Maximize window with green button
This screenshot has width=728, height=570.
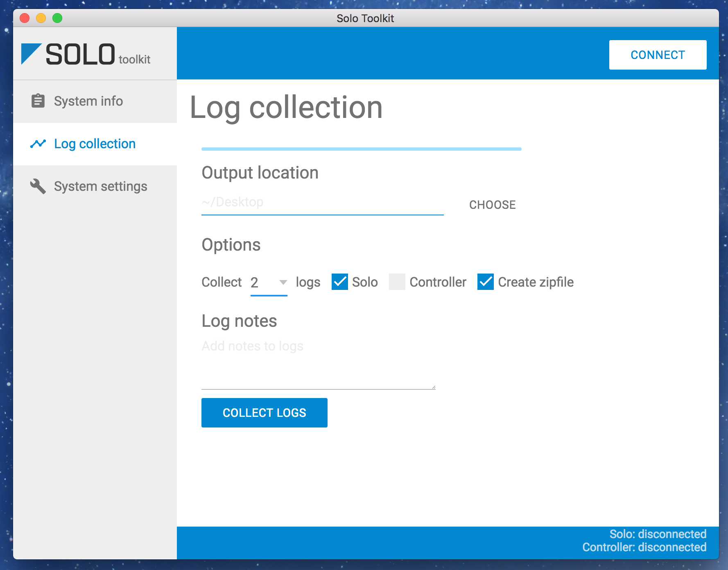tap(57, 18)
